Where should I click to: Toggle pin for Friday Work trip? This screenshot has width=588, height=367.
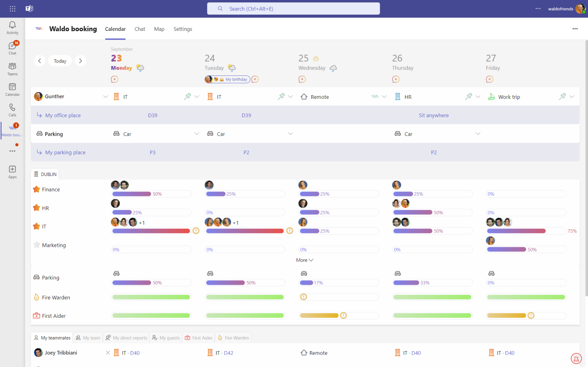click(x=563, y=96)
